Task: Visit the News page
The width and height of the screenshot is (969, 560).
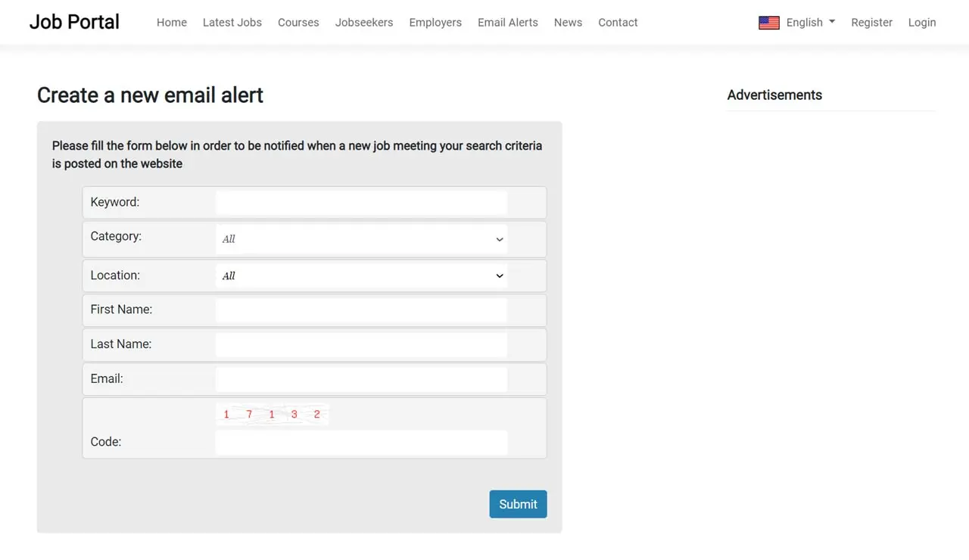Action: 568,23
